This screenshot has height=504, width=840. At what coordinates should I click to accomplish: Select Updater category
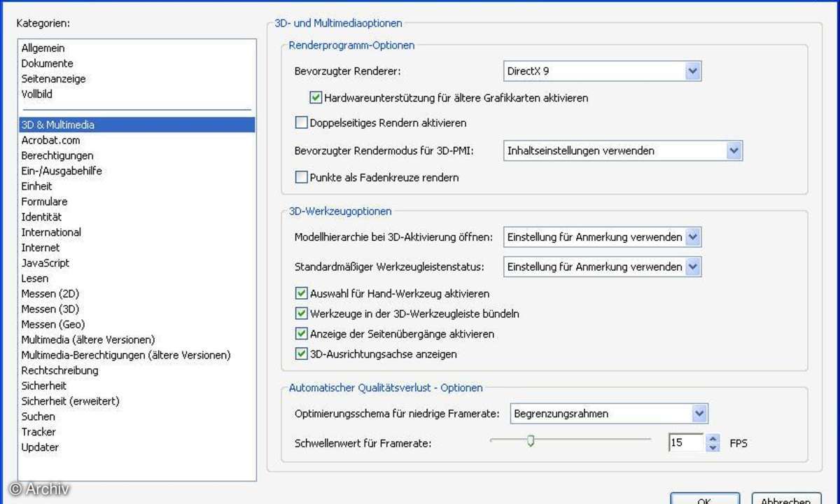(136, 447)
